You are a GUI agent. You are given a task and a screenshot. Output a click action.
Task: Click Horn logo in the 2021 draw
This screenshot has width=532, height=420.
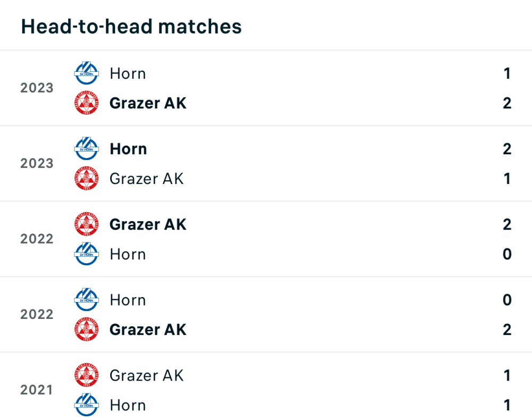86,405
